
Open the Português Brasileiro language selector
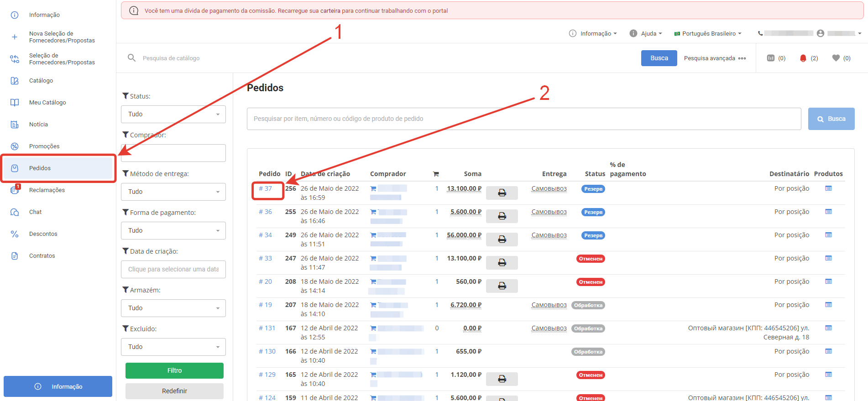click(x=708, y=33)
